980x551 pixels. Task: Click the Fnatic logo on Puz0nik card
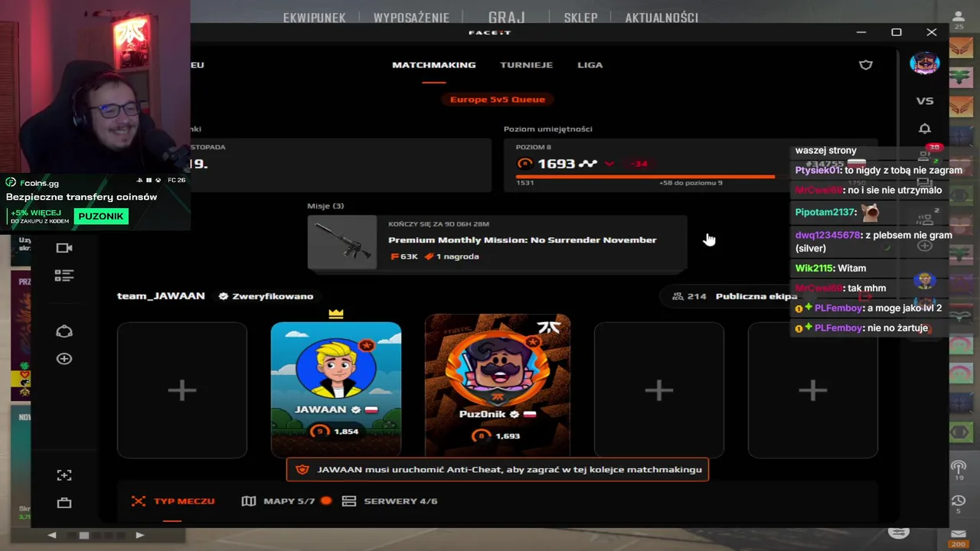pyautogui.click(x=549, y=328)
